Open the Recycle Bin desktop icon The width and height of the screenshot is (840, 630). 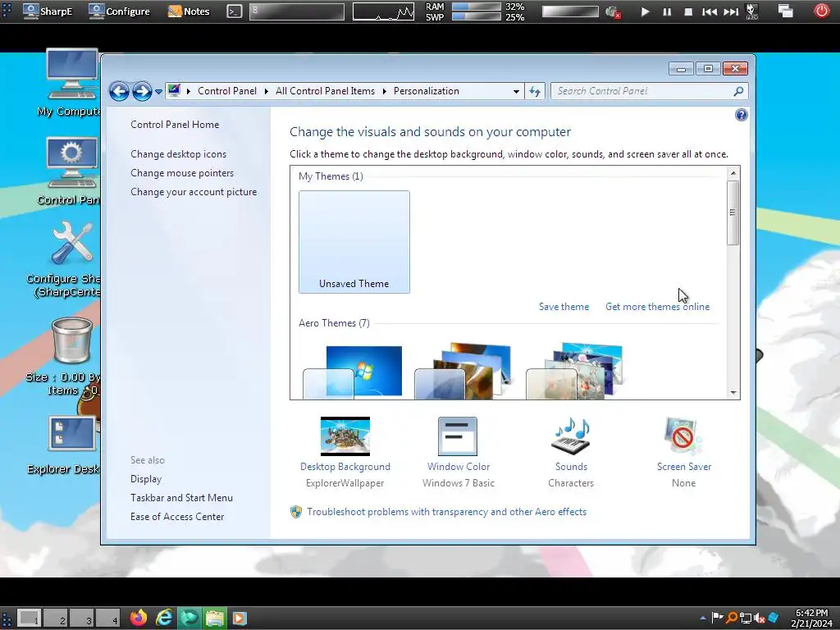[71, 356]
